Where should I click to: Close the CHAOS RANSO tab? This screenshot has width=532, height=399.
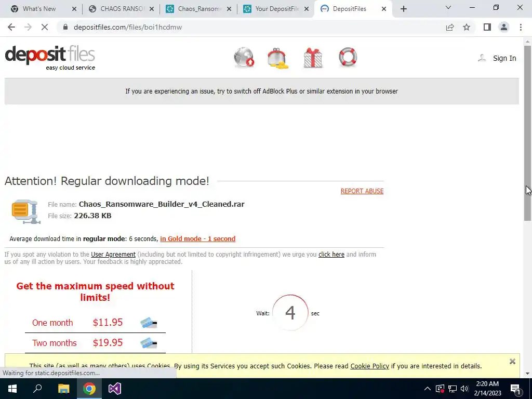click(152, 9)
